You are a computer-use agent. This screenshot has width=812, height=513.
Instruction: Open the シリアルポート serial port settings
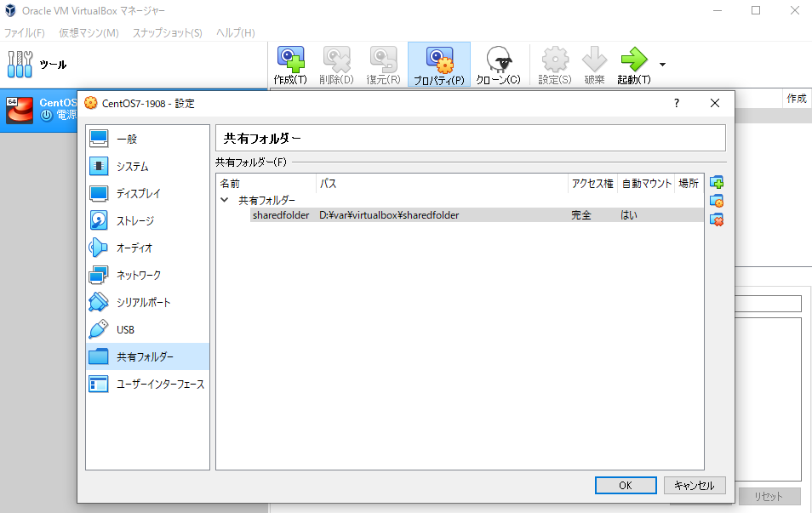click(x=147, y=302)
